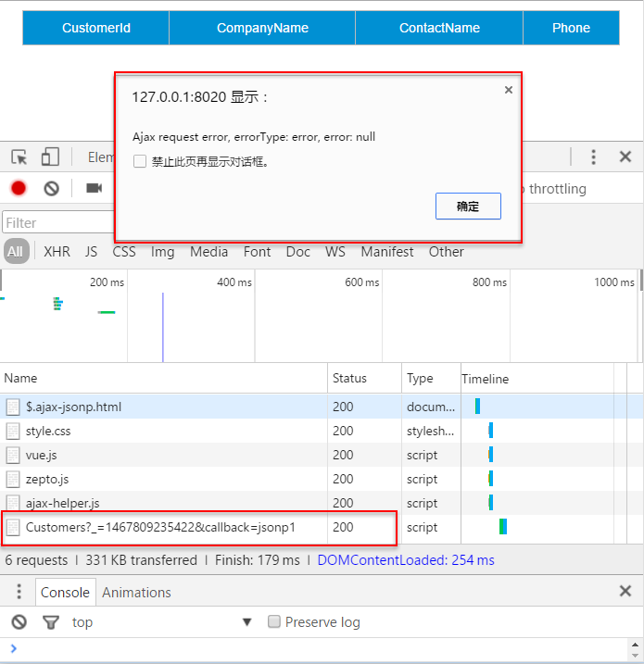Activate the inspect element selector icon
Screen dimensions: 644x664
point(19,157)
